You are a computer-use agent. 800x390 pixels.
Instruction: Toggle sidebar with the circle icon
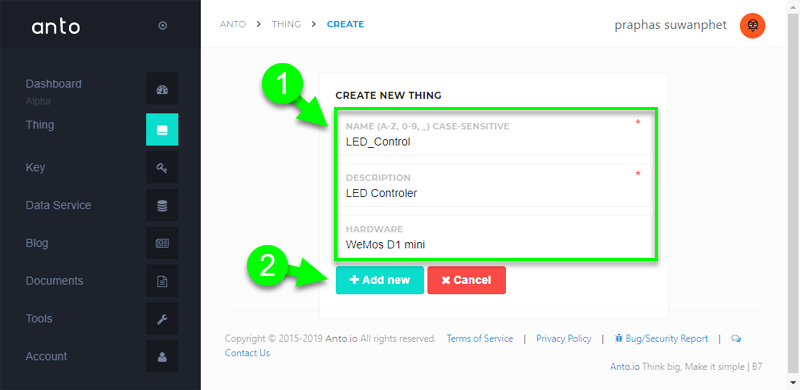163,26
